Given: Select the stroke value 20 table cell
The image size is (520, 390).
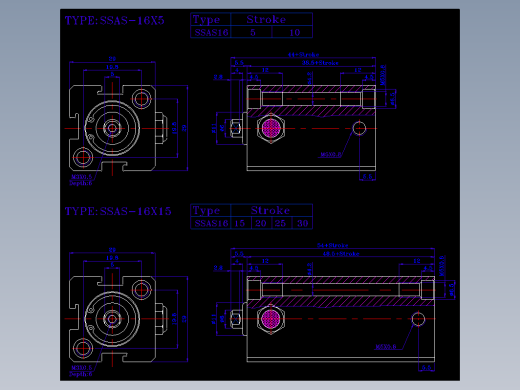Looking at the screenshot, I should point(261,223).
